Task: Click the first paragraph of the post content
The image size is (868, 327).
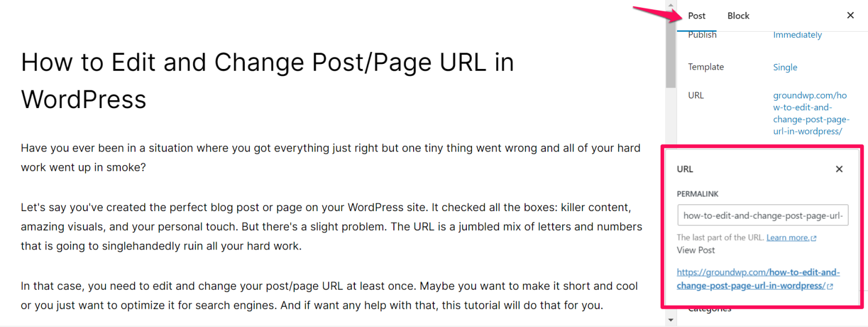Action: [331, 157]
